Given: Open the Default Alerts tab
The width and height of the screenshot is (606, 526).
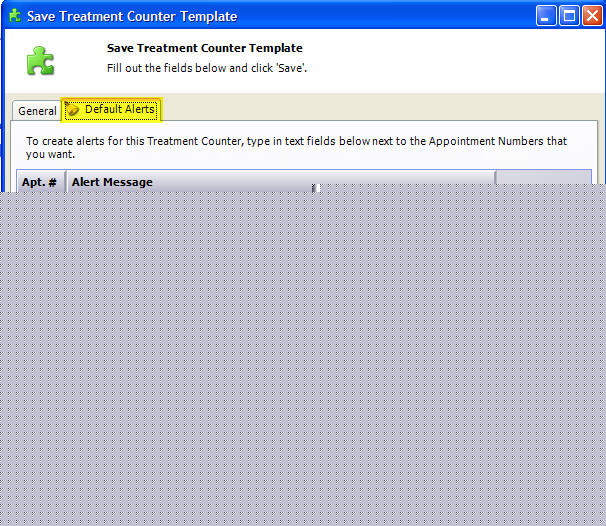Looking at the screenshot, I should click(111, 110).
